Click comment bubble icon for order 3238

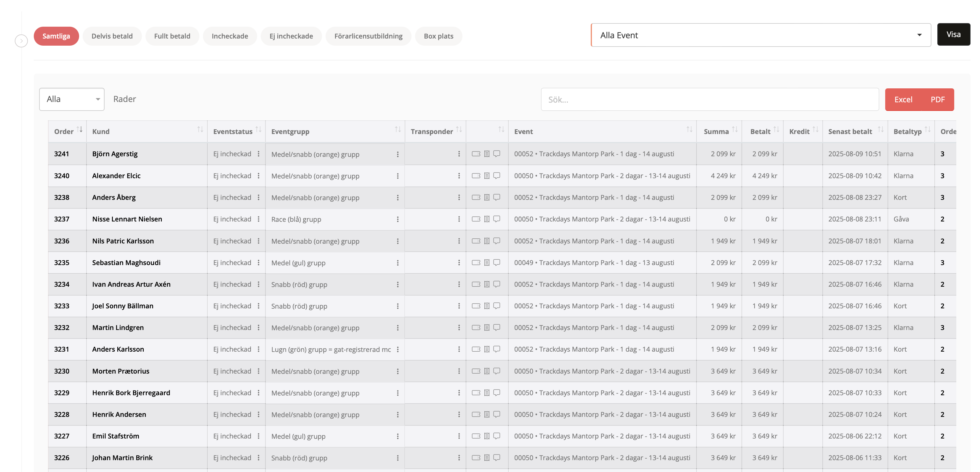(497, 197)
